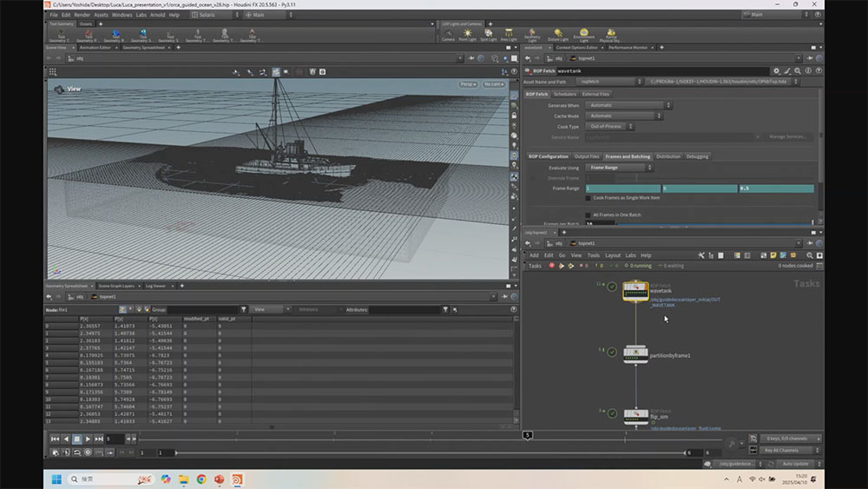Open the Cache Mode dropdown
The image size is (868, 489).
(623, 116)
